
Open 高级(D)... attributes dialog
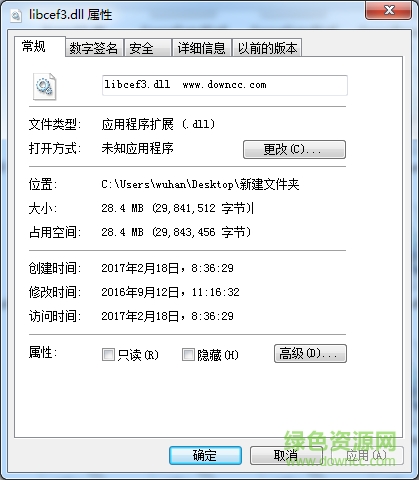(310, 354)
